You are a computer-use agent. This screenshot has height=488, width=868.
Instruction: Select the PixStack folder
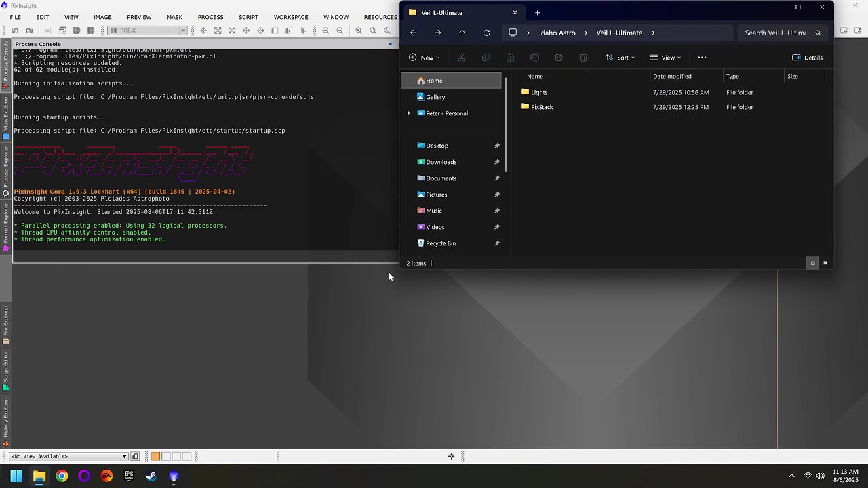tap(542, 107)
